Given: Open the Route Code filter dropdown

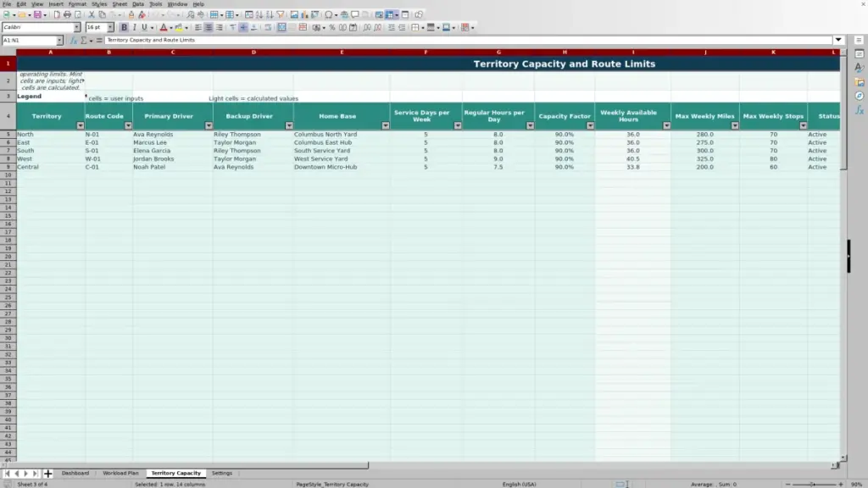Looking at the screenshot, I should pos(128,125).
